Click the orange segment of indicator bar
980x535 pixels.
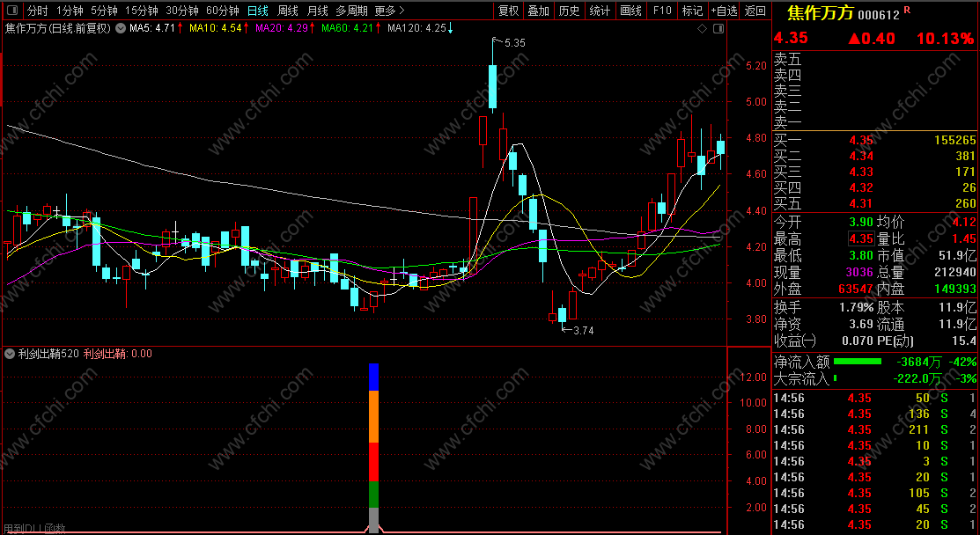373,416
